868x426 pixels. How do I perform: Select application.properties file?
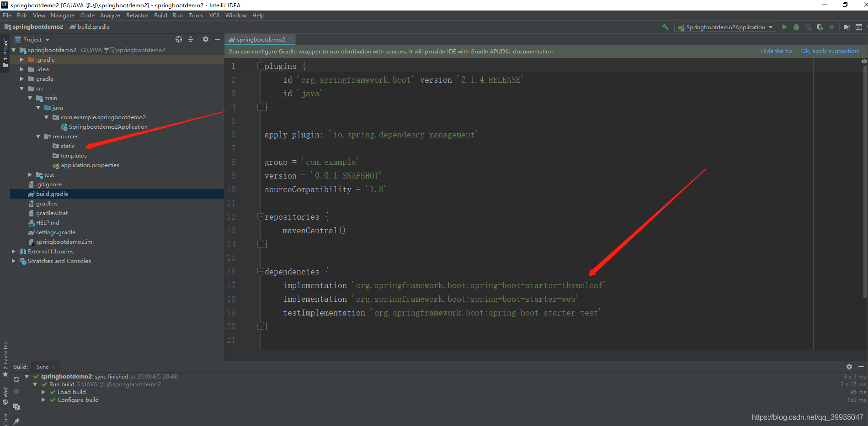pyautogui.click(x=85, y=165)
